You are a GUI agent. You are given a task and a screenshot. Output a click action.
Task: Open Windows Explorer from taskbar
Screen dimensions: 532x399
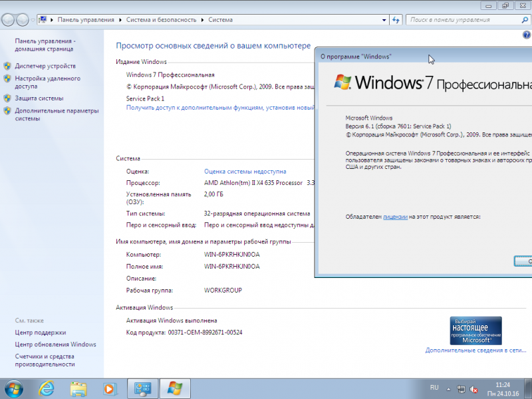[x=78, y=389]
